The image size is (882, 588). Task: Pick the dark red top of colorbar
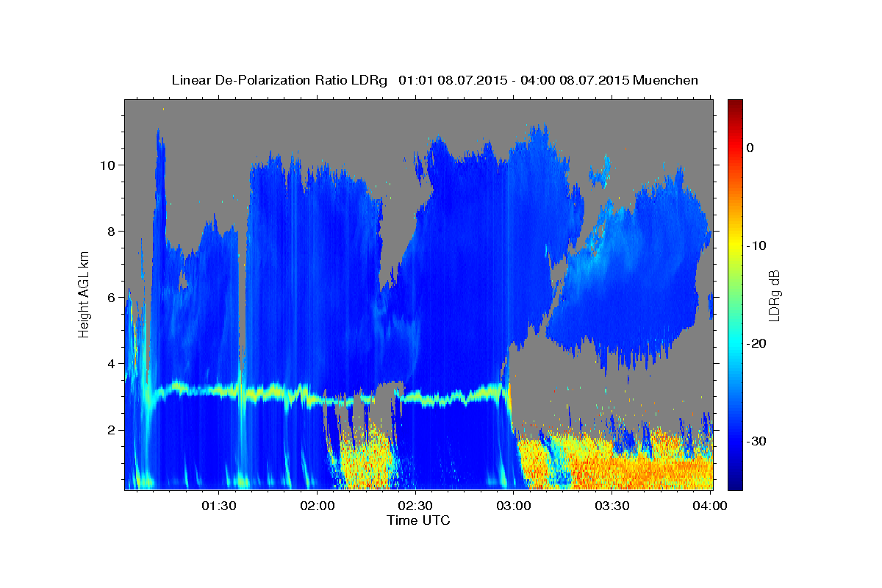tap(735, 104)
